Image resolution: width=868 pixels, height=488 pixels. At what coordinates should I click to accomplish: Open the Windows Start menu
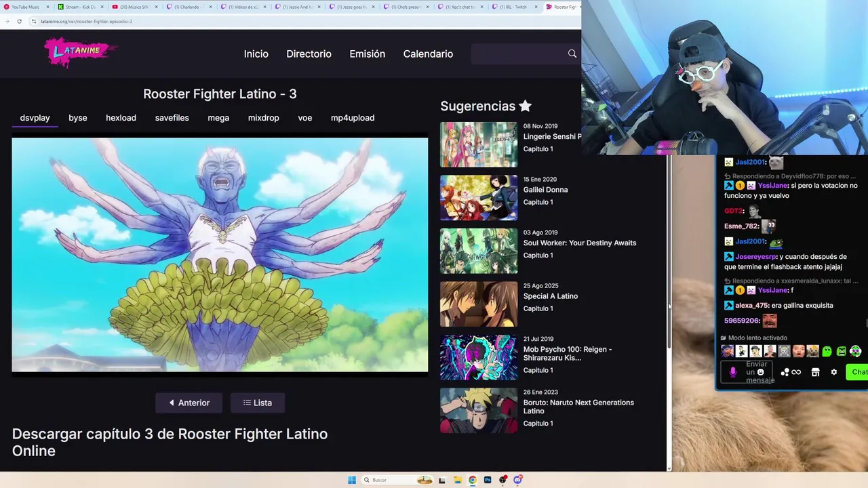click(352, 480)
